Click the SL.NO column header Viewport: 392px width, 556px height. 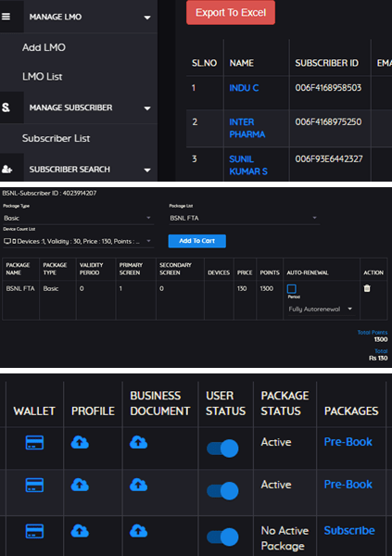point(204,63)
